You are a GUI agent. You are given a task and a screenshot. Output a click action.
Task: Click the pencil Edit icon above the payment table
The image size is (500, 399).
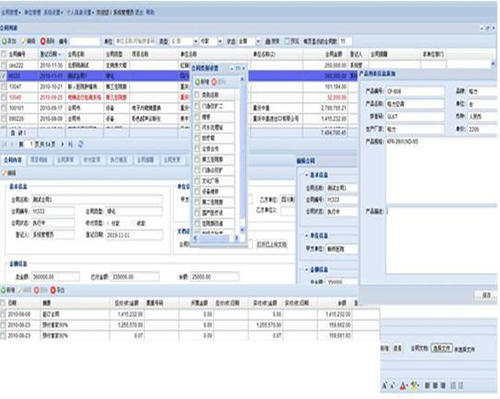(21, 290)
